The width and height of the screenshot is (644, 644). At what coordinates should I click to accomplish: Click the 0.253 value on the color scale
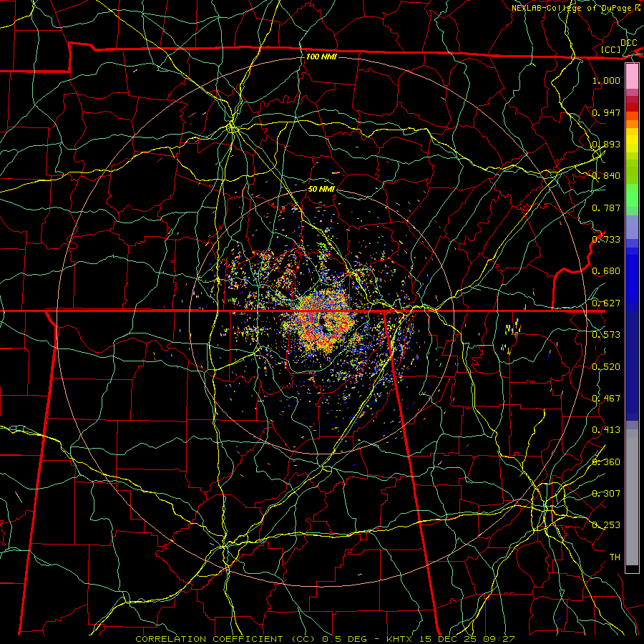pos(606,525)
